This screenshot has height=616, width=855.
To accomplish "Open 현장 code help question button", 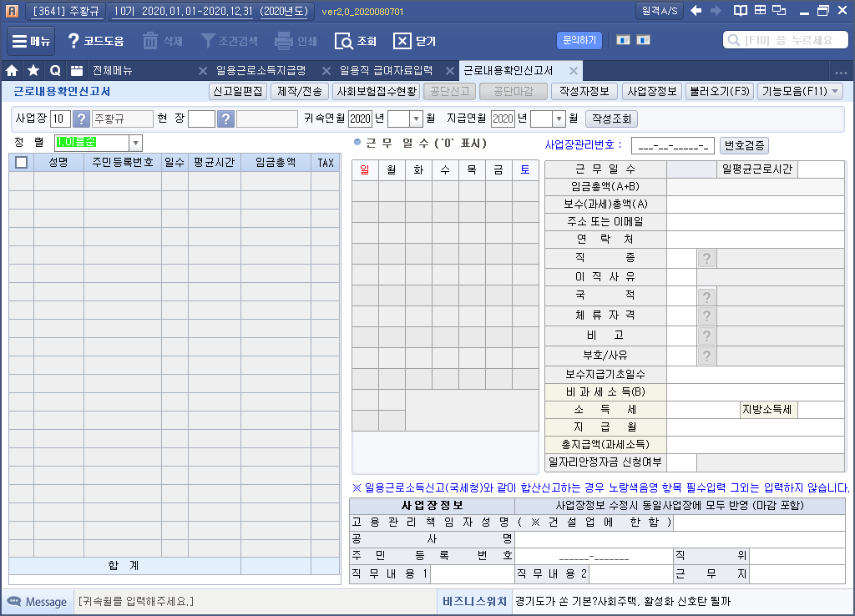I will 225,119.
